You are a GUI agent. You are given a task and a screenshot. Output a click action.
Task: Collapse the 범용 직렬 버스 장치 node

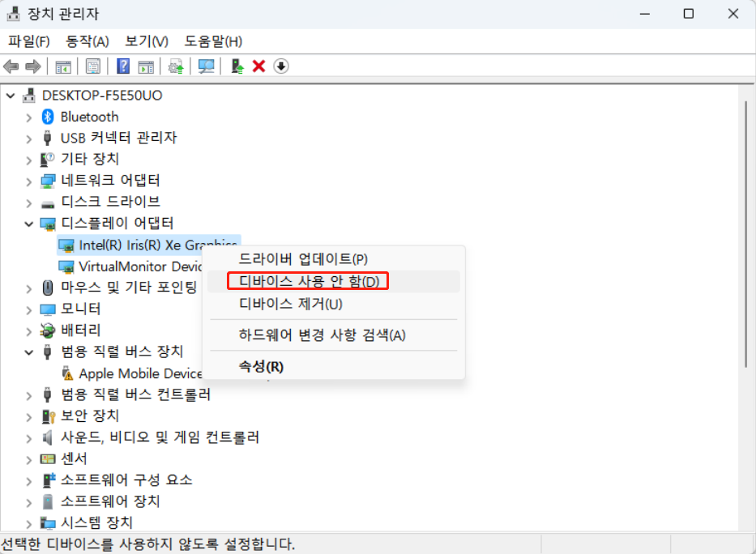[x=28, y=352]
